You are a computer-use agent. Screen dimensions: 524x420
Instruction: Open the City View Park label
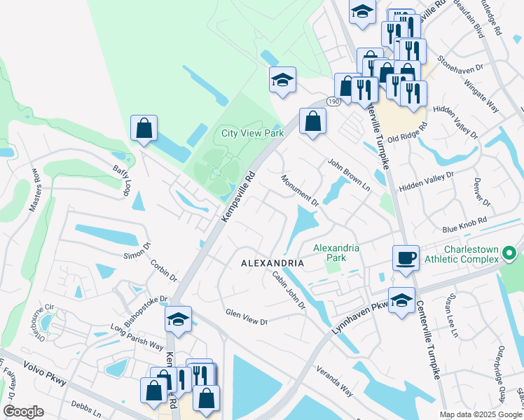pos(253,133)
